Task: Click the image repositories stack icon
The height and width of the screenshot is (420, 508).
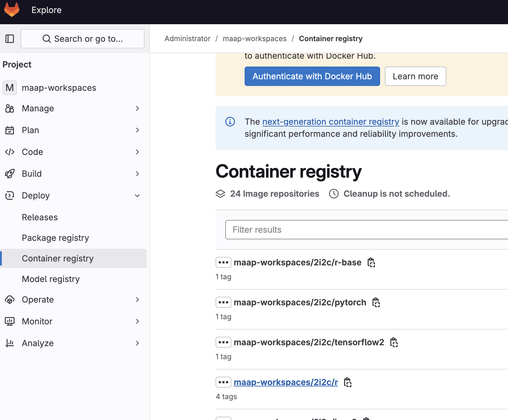Action: coord(220,194)
